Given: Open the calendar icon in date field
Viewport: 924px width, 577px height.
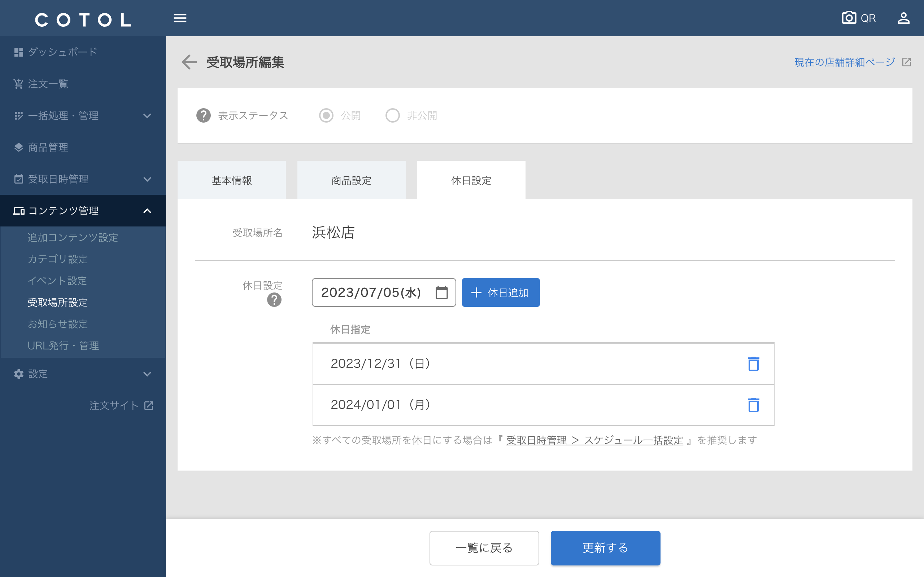Looking at the screenshot, I should coord(441,292).
